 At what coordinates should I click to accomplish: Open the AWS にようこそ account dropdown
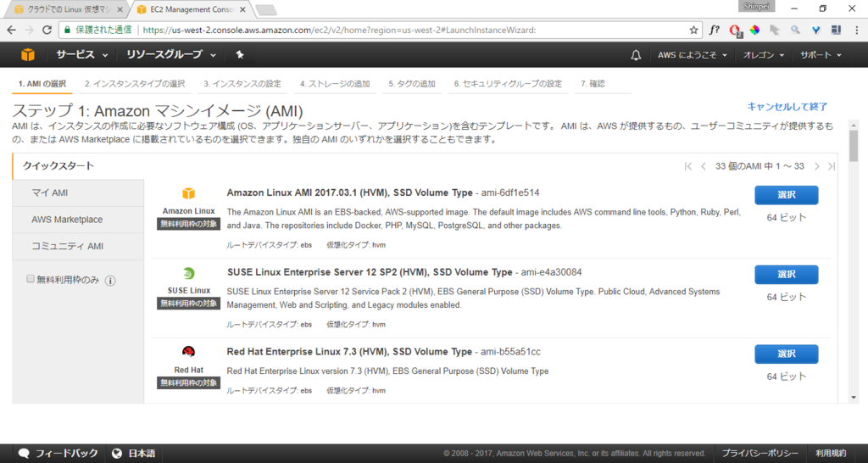693,55
